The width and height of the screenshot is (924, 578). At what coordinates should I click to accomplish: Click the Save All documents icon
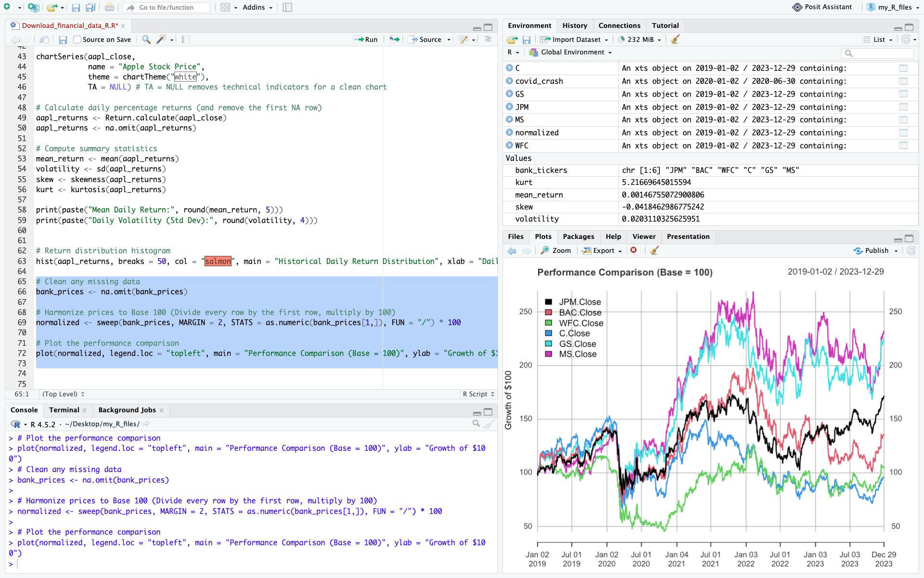click(x=90, y=7)
